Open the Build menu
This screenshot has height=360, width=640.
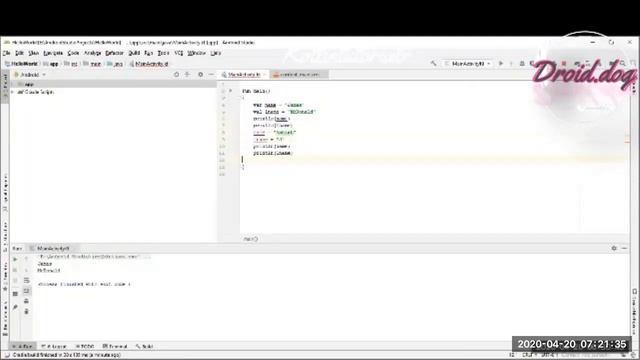coord(134,53)
